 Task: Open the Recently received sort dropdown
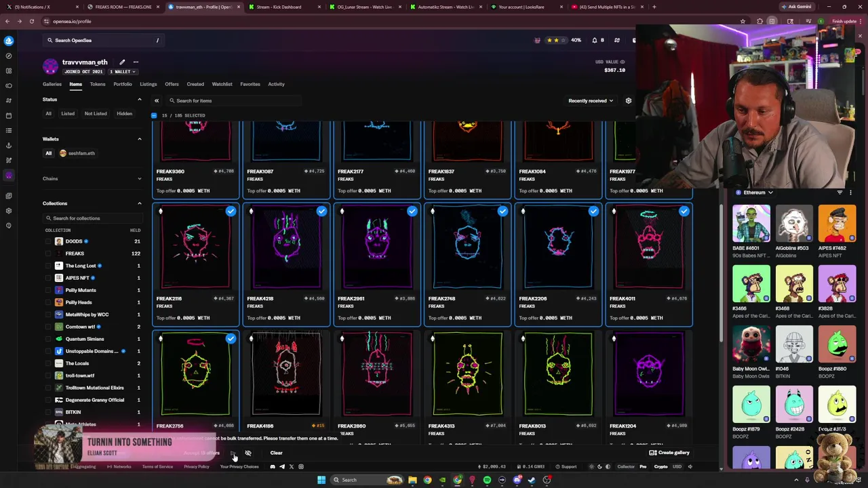point(591,101)
